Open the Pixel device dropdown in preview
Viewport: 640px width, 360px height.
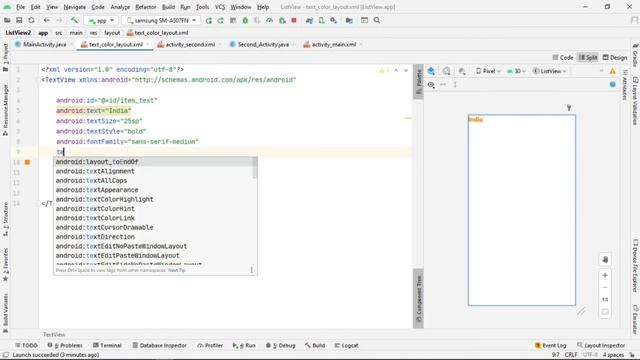(488, 71)
